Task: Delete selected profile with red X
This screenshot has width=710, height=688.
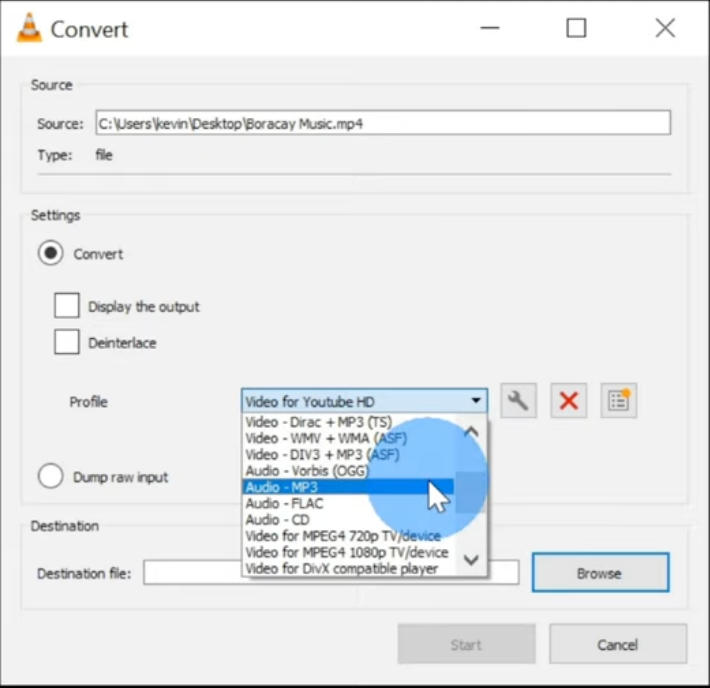Action: click(569, 400)
